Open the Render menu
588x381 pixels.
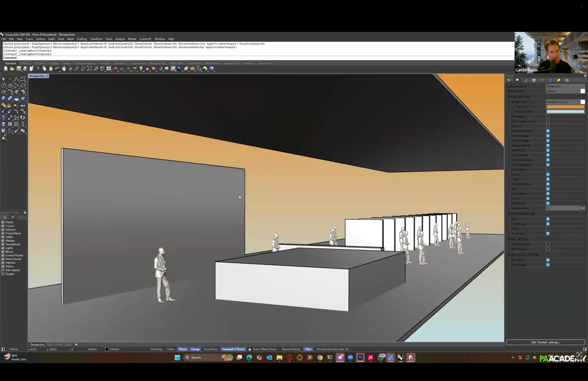point(132,39)
